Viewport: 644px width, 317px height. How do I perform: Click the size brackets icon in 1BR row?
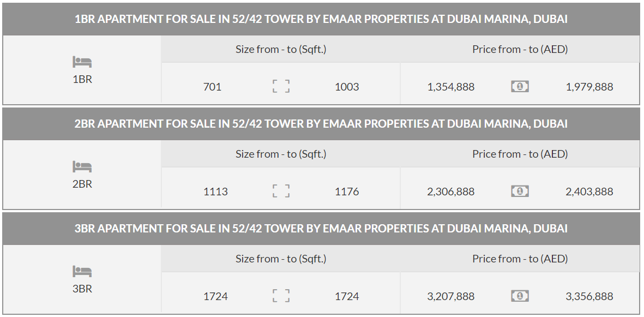(x=281, y=86)
